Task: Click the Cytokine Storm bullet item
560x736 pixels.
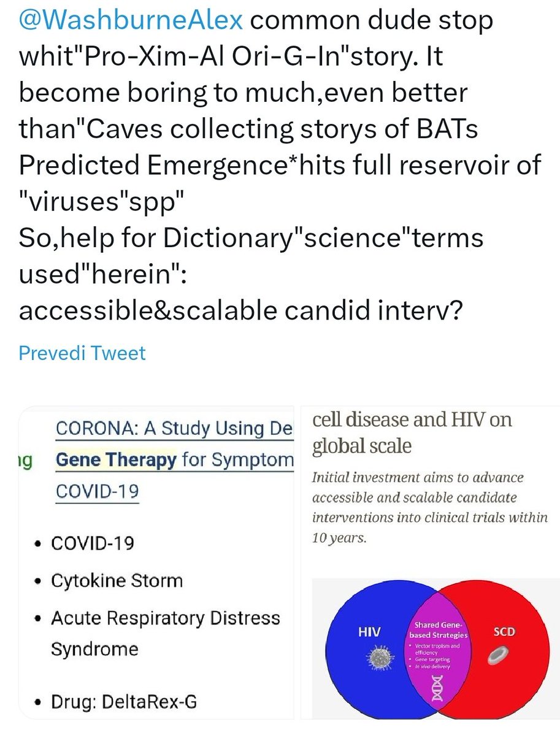Action: [117, 580]
